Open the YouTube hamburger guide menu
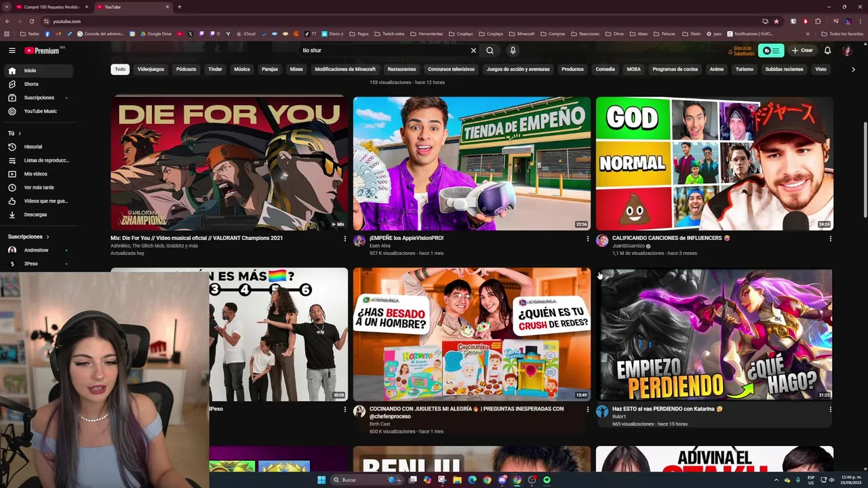868x488 pixels. 12,50
